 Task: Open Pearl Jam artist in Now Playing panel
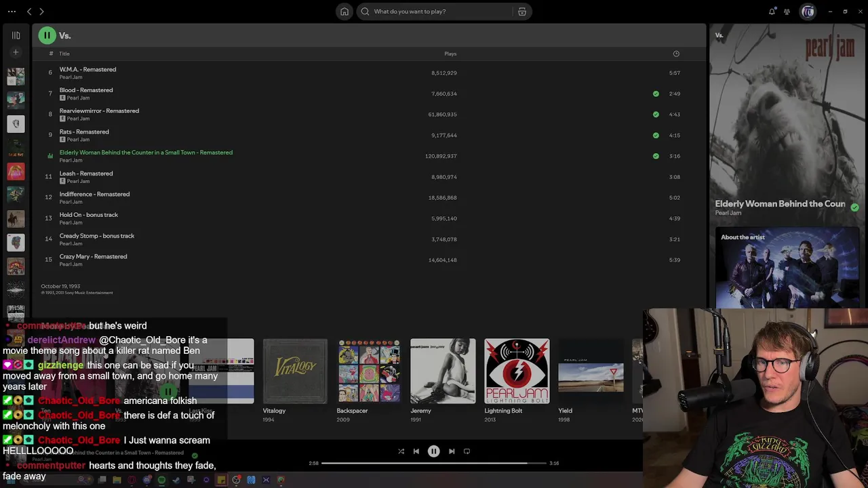tap(728, 213)
